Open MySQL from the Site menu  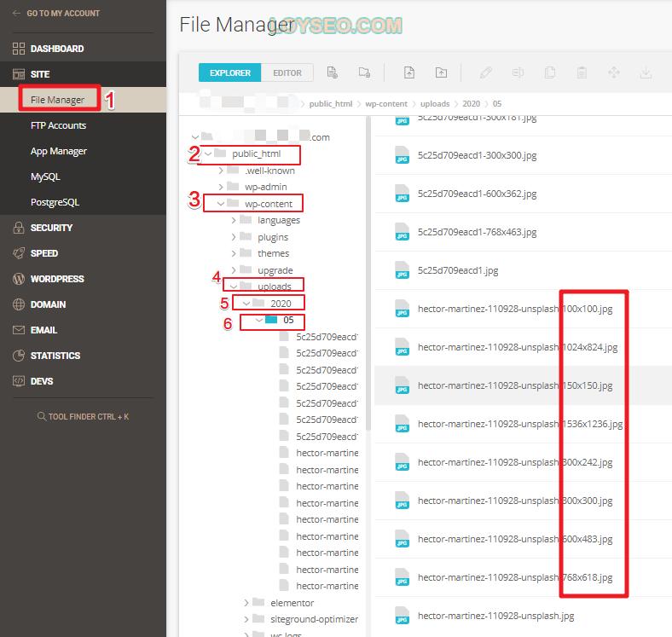pyautogui.click(x=45, y=177)
